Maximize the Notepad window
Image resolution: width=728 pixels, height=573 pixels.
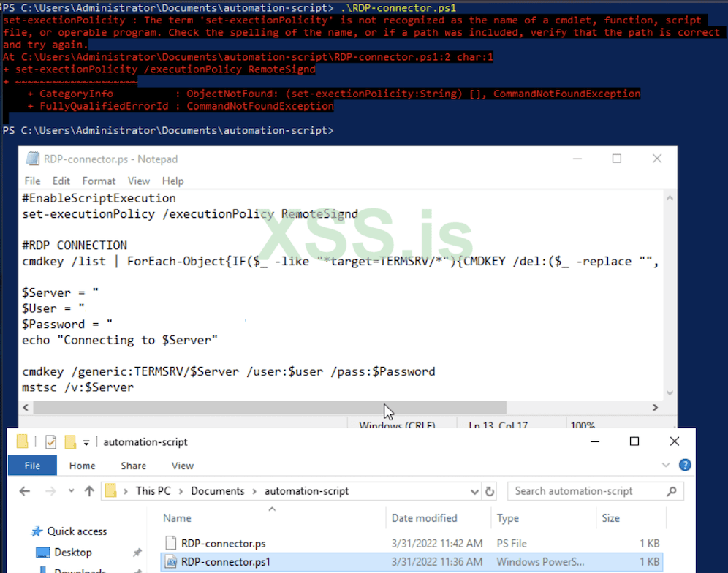pos(617,159)
